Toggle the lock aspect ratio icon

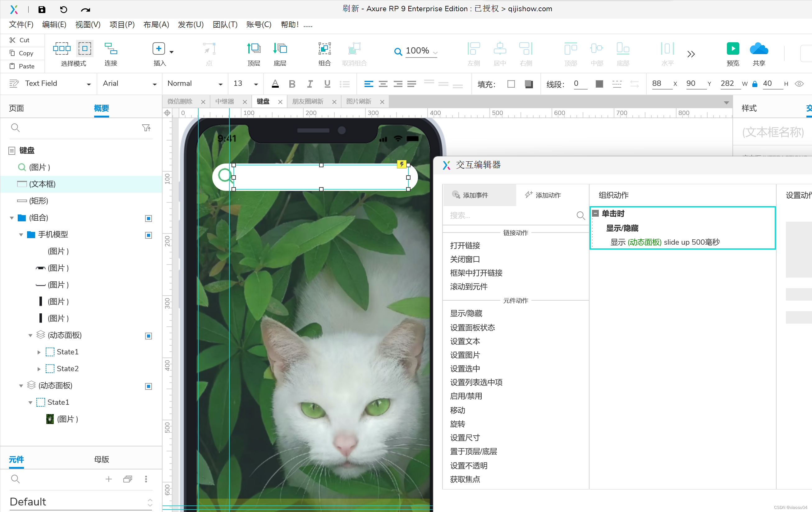click(755, 84)
